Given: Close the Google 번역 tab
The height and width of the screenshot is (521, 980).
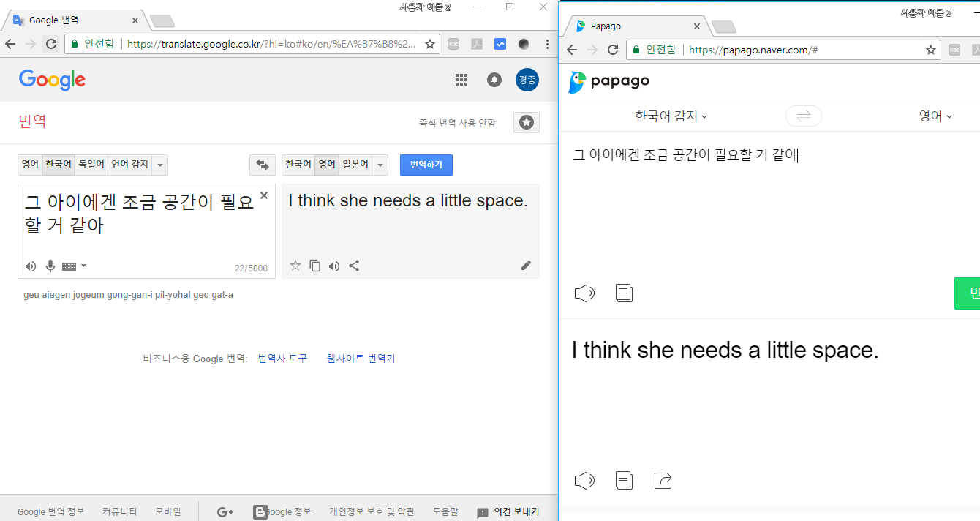Looking at the screenshot, I should tap(135, 20).
